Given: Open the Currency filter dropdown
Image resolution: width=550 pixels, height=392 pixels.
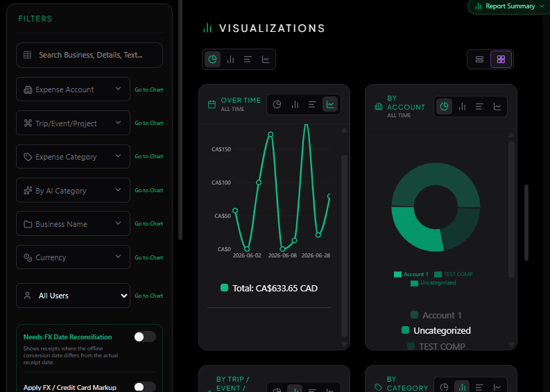Looking at the screenshot, I should (73, 257).
